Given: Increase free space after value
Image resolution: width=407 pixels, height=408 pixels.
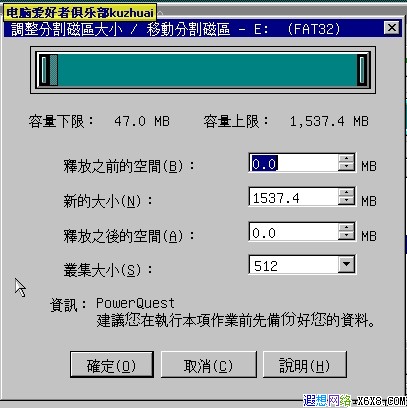Looking at the screenshot, I should click(346, 228).
